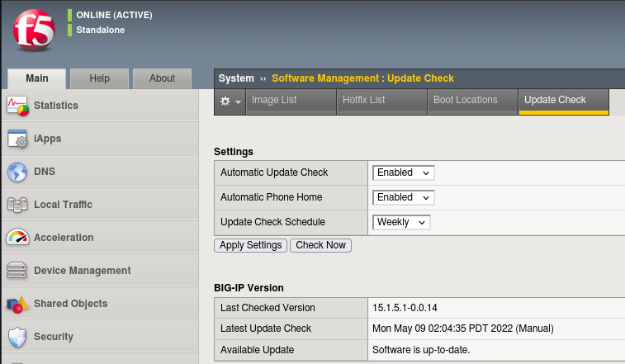
Task: Click the Latest Update Check label
Action: [266, 329]
